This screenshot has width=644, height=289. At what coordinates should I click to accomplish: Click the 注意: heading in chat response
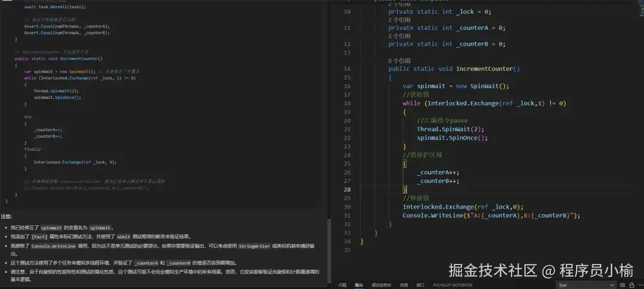(x=7, y=216)
